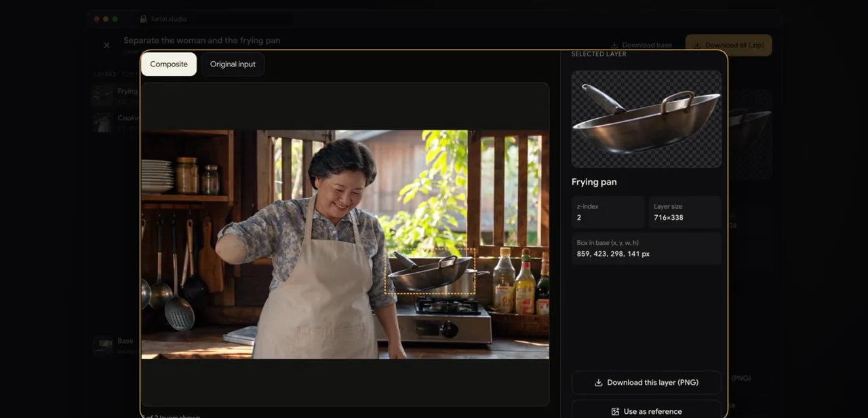The width and height of the screenshot is (868, 418).
Task: Select the Base layer thumbnail in sidebar
Action: click(102, 345)
